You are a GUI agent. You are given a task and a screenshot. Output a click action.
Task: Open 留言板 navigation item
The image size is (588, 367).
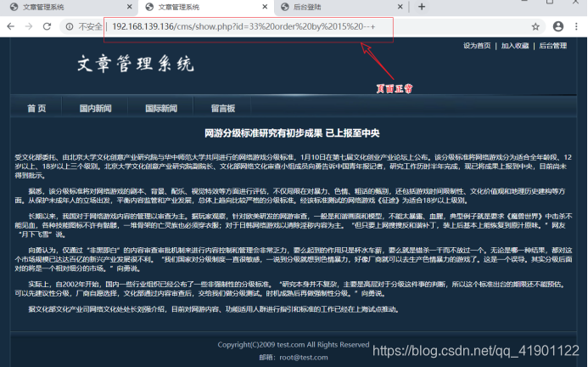223,109
